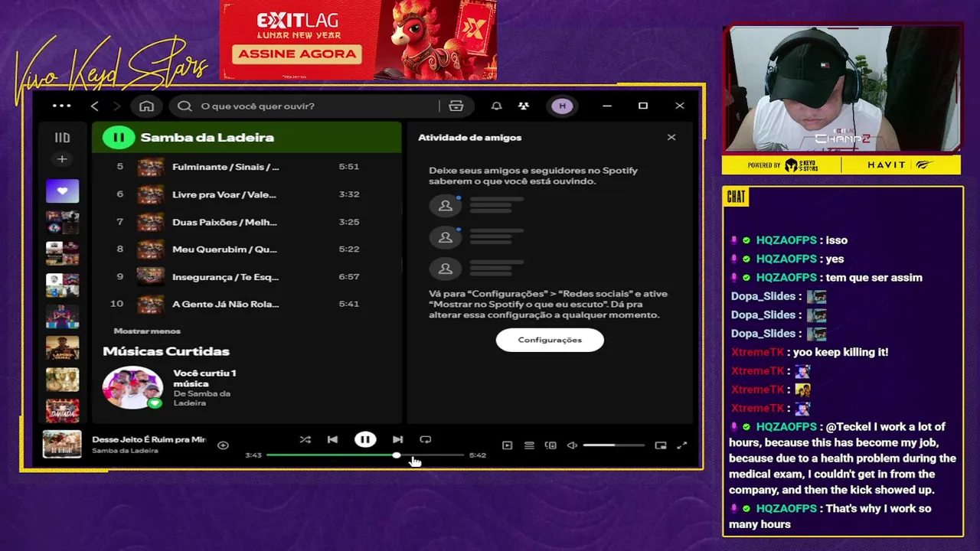The width and height of the screenshot is (980, 551).
Task: Play track 6 'Livre pra Voar / Vale...'
Action: (247, 194)
